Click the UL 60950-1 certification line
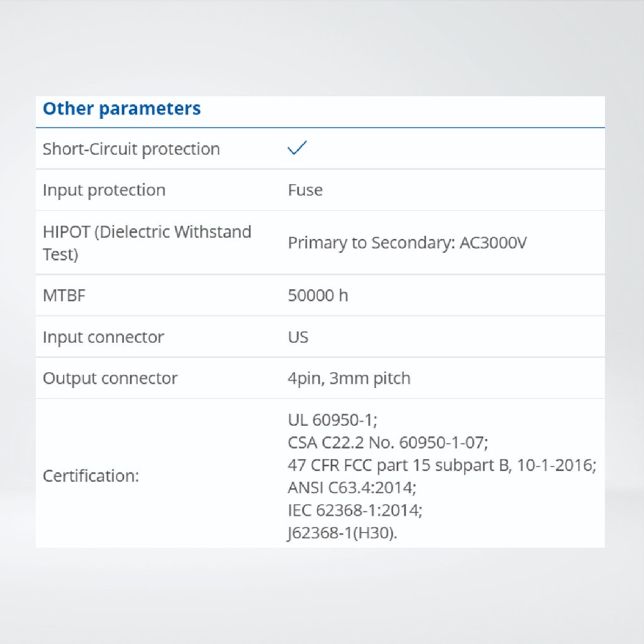The height and width of the screenshot is (644, 644). pyautogui.click(x=333, y=420)
